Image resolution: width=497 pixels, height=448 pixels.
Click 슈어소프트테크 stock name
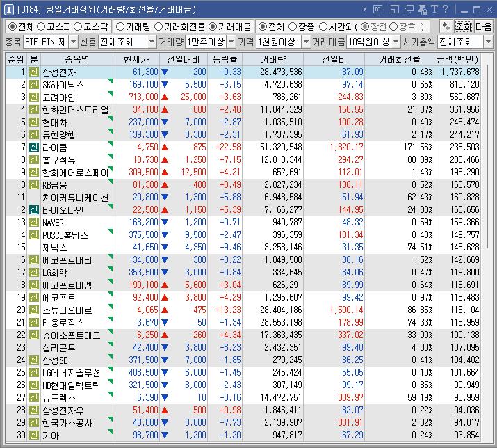coord(72,335)
